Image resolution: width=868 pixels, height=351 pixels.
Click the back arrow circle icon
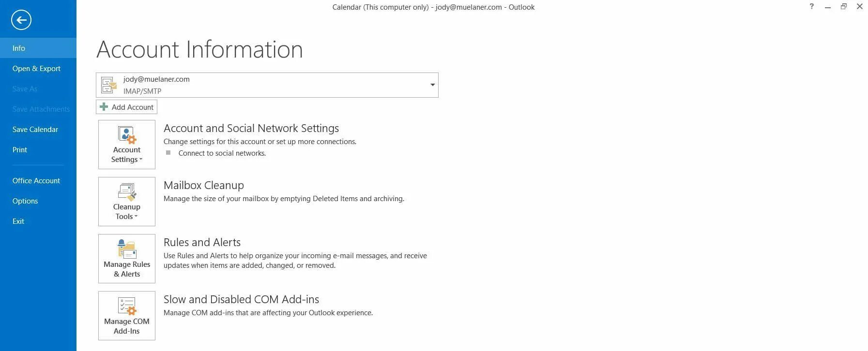tap(21, 20)
